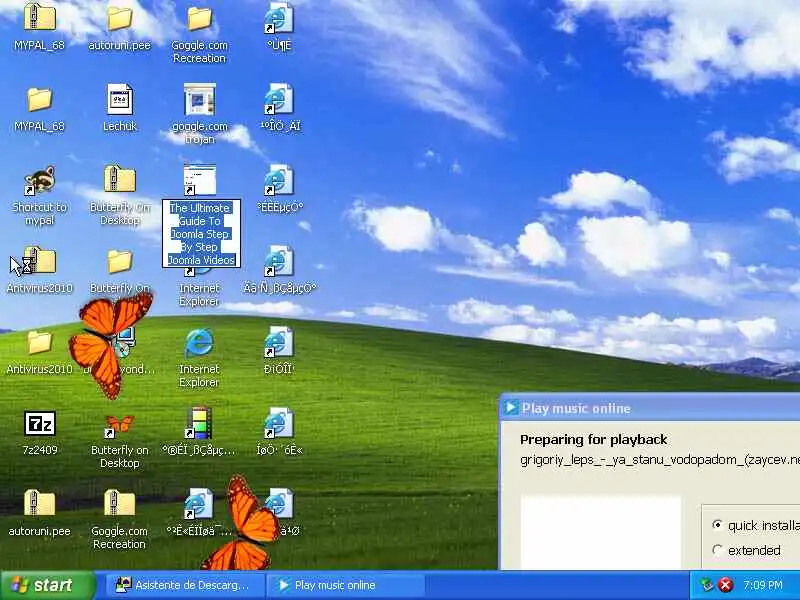Select the Lechuk file icon
The image size is (800, 600).
pyautogui.click(x=119, y=99)
